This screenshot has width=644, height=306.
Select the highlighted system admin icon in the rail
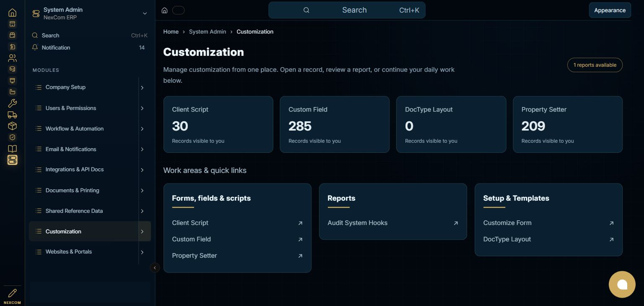pyautogui.click(x=12, y=160)
